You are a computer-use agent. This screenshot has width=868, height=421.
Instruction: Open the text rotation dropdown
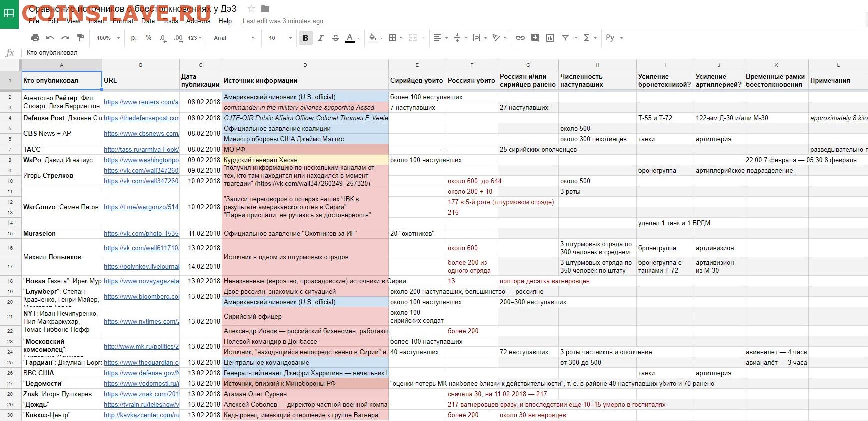click(x=499, y=38)
